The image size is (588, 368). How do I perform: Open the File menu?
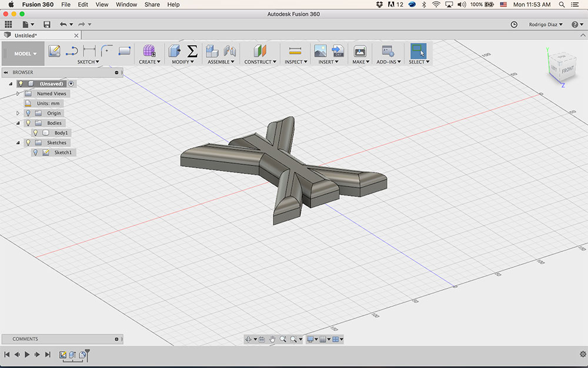[66, 5]
